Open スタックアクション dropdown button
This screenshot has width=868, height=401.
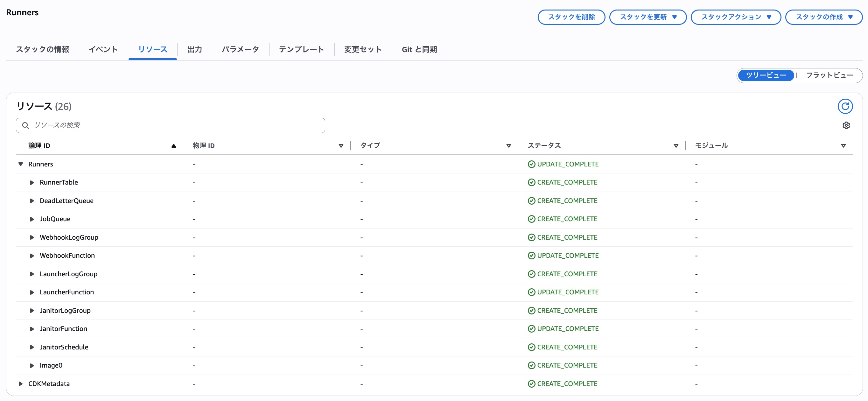pyautogui.click(x=736, y=17)
